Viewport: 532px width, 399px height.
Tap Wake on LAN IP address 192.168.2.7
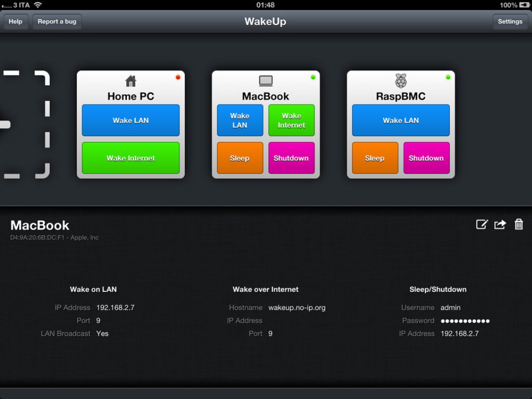115,308
